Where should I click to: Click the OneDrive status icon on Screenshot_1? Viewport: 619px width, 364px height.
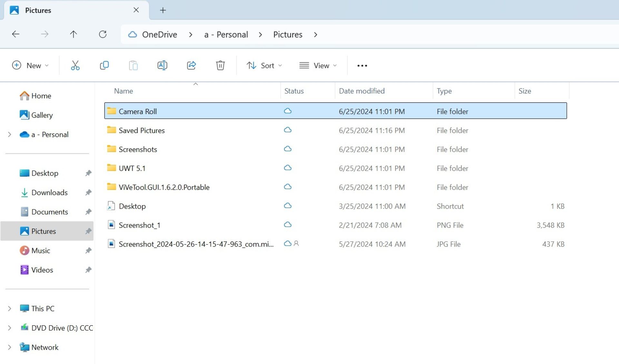coord(288,224)
